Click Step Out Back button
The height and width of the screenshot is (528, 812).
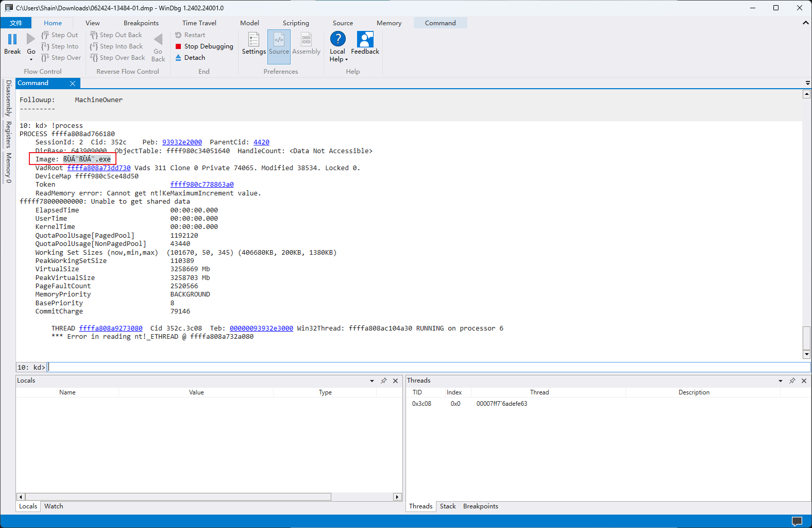pos(116,35)
